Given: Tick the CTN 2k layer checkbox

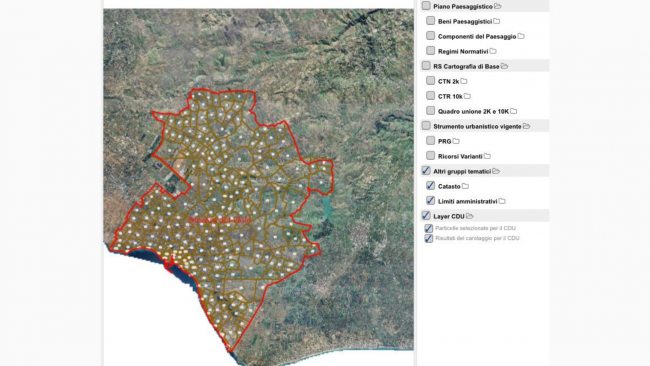Looking at the screenshot, I should coord(430,80).
